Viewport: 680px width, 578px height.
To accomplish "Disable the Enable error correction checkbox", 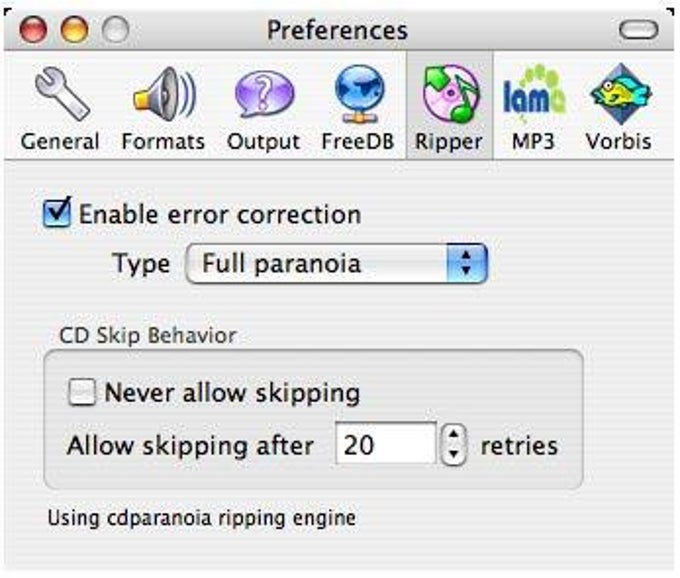I will click(57, 212).
